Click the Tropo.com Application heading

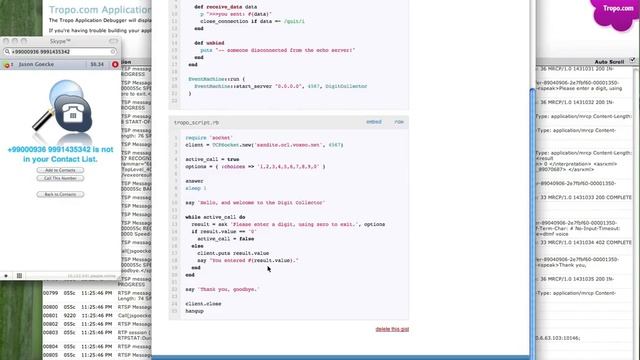(100, 9)
